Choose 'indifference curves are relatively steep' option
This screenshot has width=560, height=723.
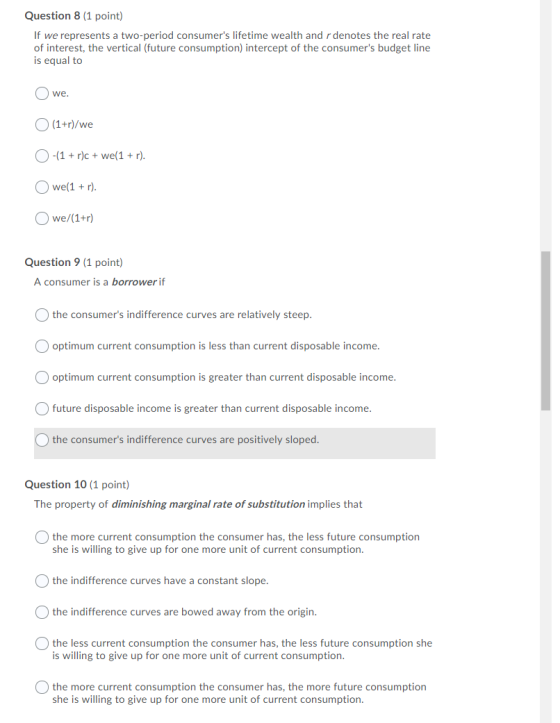[42, 315]
